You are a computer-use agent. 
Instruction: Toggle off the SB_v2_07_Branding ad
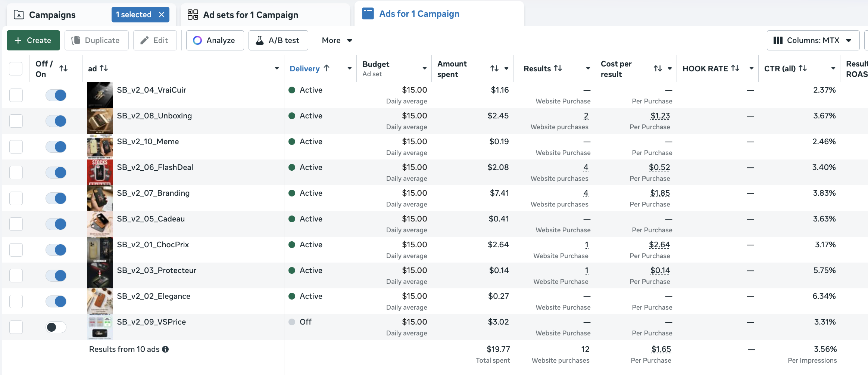tap(56, 198)
